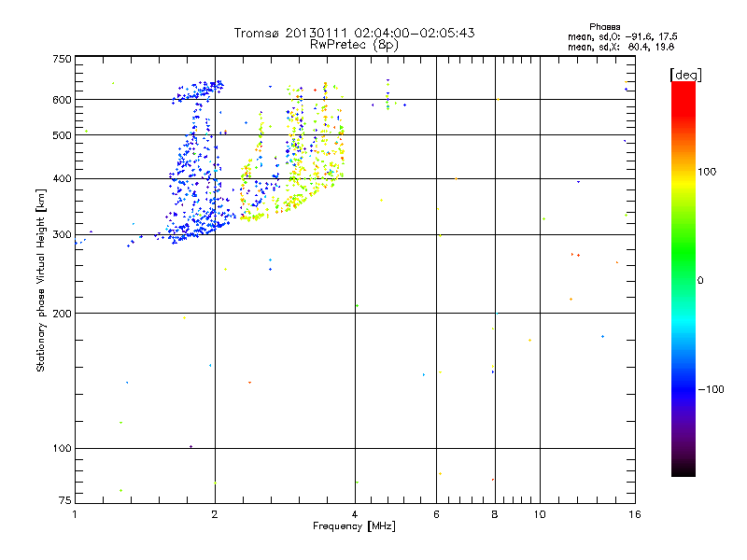Click the 750 height axis tick label

coord(62,59)
